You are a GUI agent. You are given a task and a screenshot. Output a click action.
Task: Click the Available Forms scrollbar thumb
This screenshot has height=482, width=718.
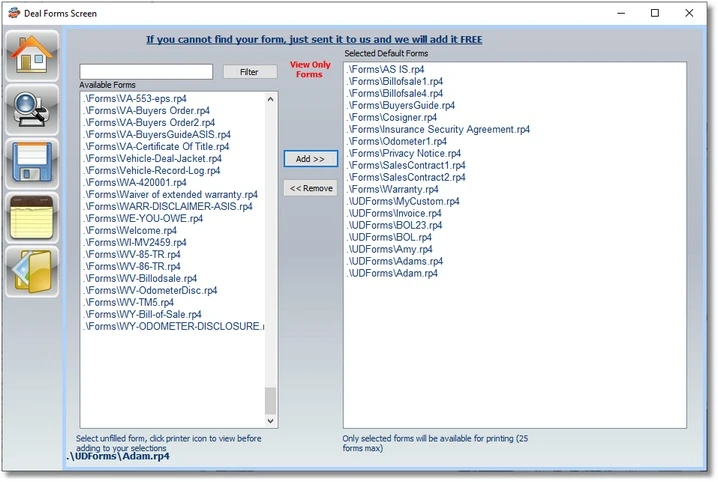270,401
